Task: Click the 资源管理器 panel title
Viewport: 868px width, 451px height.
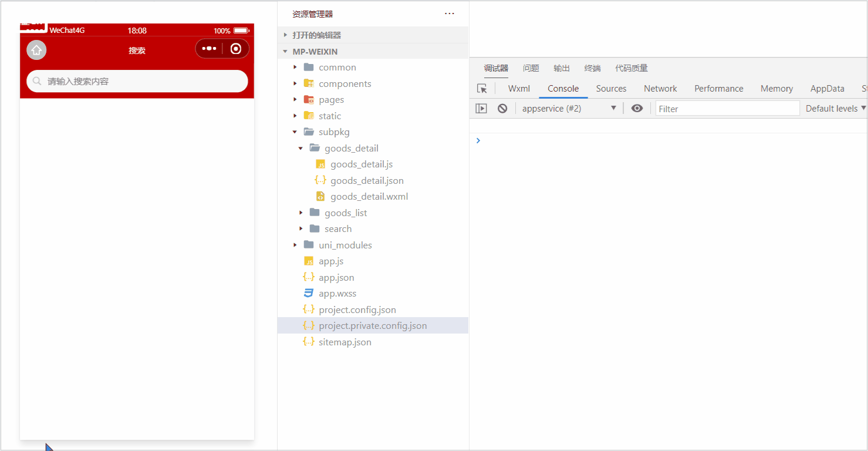Action: point(313,14)
